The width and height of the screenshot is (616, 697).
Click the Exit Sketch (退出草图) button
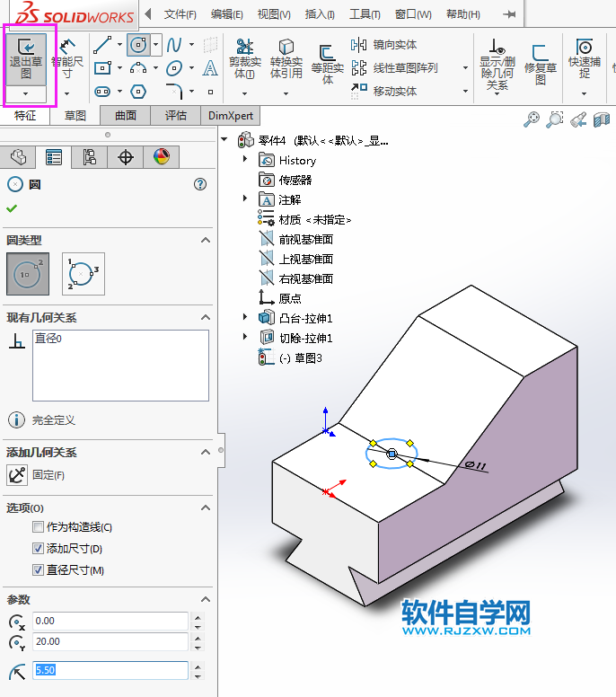pos(26,59)
